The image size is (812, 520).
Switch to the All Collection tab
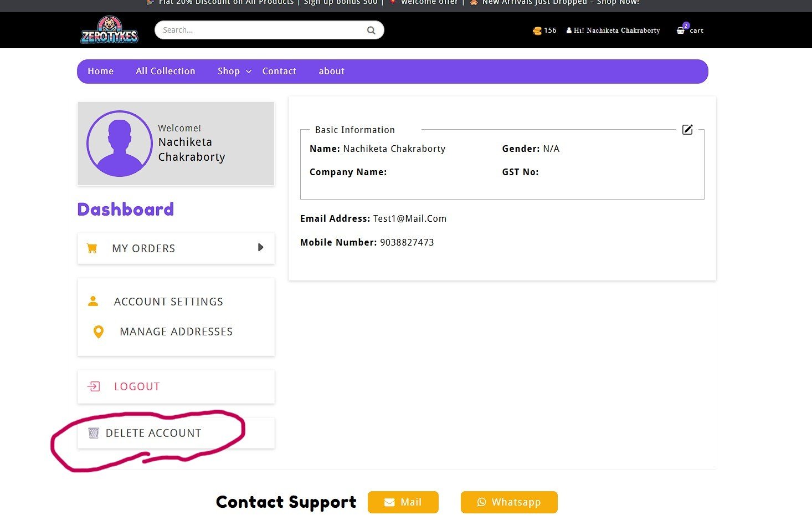[x=165, y=71]
